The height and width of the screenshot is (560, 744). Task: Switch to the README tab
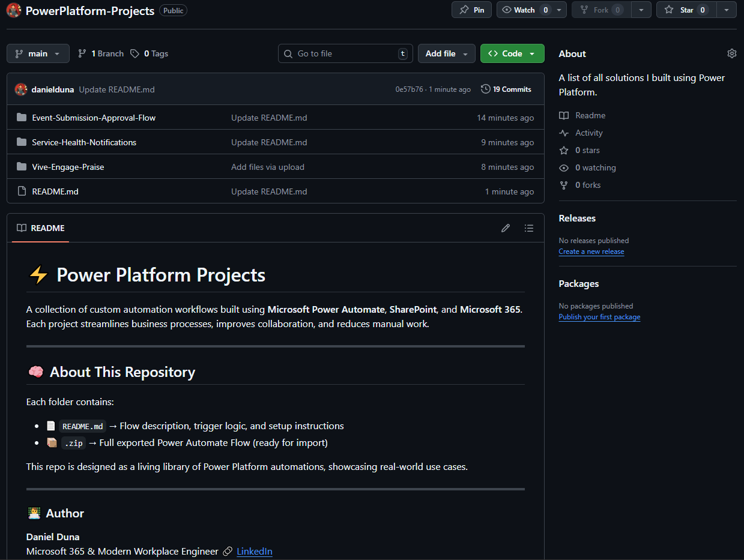tap(40, 228)
